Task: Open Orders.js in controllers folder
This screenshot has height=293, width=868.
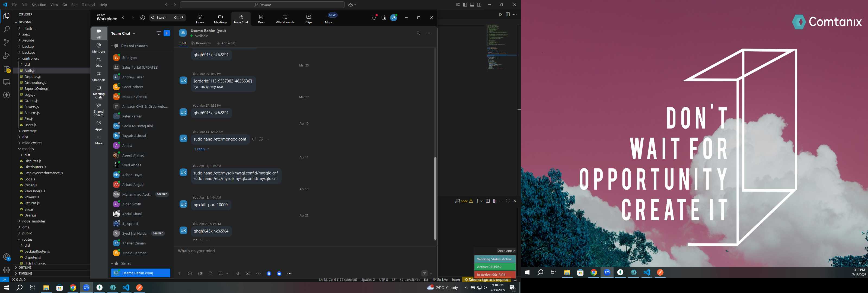Action: tap(31, 101)
